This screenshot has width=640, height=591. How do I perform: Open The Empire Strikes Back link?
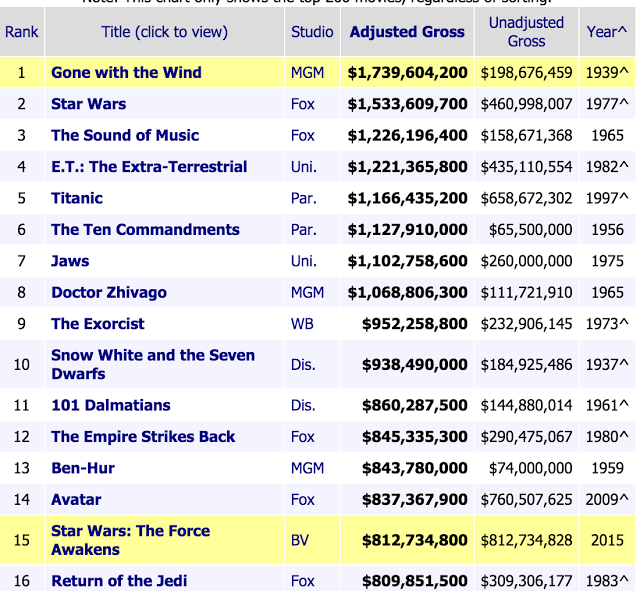143,437
